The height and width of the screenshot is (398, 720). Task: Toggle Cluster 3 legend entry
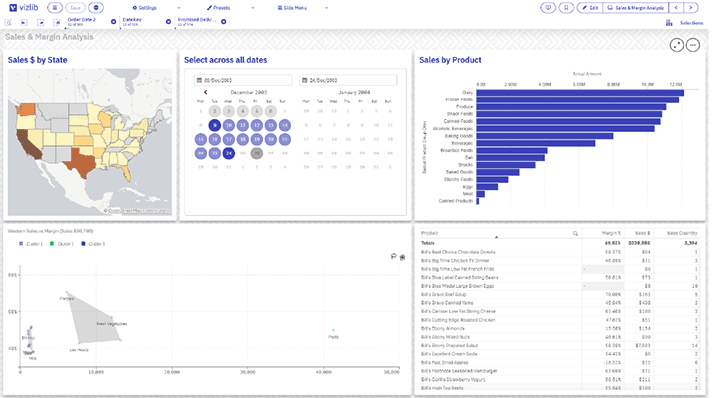tap(93, 244)
